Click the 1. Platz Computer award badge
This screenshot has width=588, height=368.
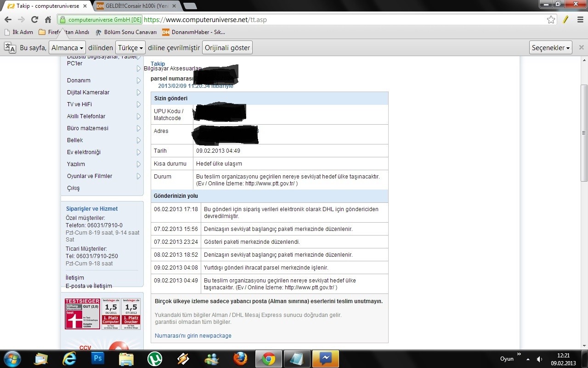111,314
